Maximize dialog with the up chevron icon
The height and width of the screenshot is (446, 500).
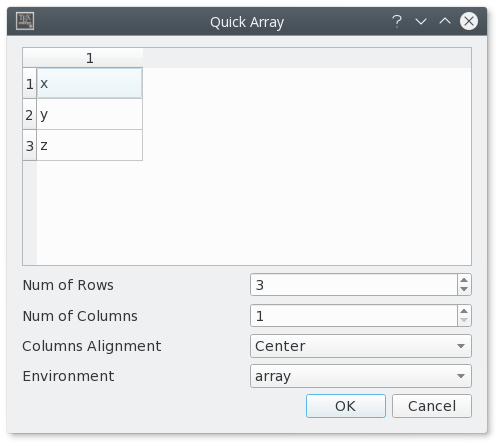tap(445, 21)
